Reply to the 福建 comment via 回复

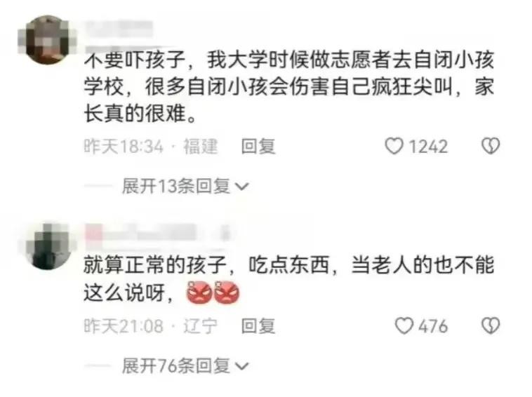tap(258, 147)
